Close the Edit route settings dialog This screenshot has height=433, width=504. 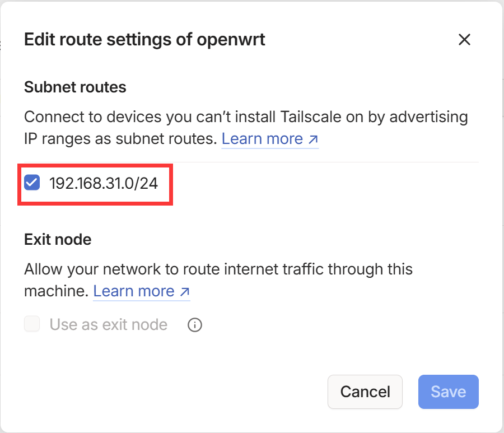pyautogui.click(x=464, y=40)
